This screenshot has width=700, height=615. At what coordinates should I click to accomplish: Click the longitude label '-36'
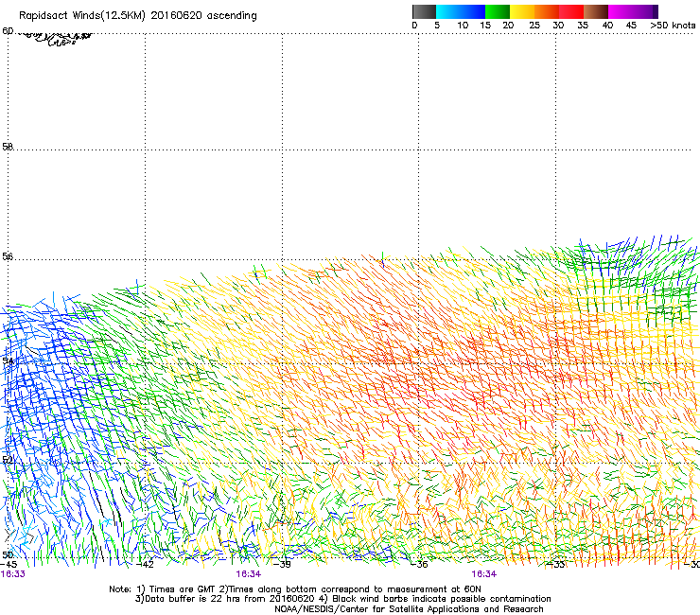coord(419,564)
